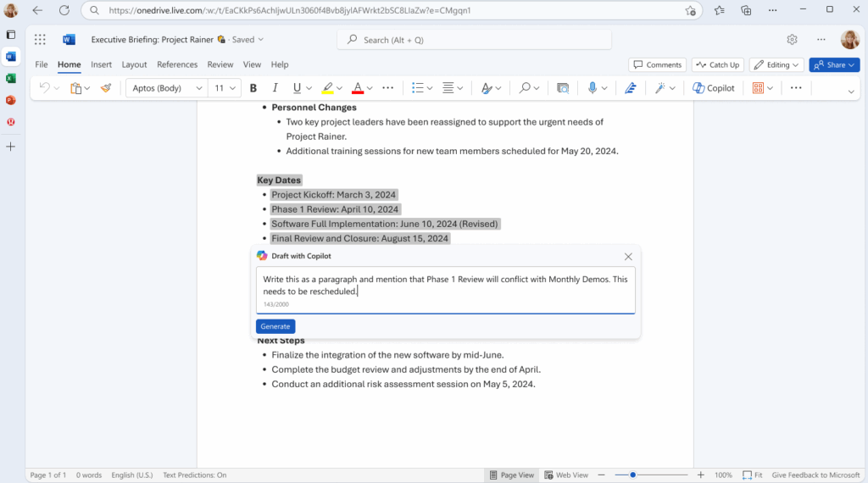Open the account profile picture at the top right
Image resolution: width=868 pixels, height=483 pixels.
coord(849,39)
